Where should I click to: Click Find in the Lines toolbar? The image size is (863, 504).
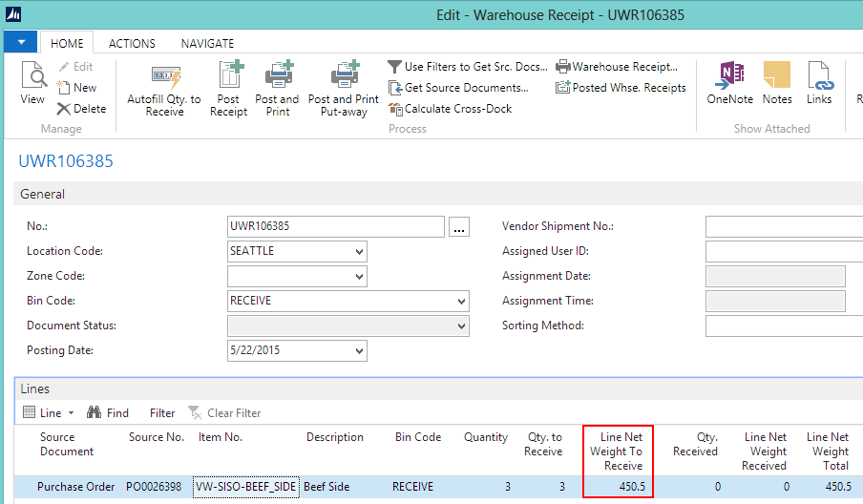[108, 413]
